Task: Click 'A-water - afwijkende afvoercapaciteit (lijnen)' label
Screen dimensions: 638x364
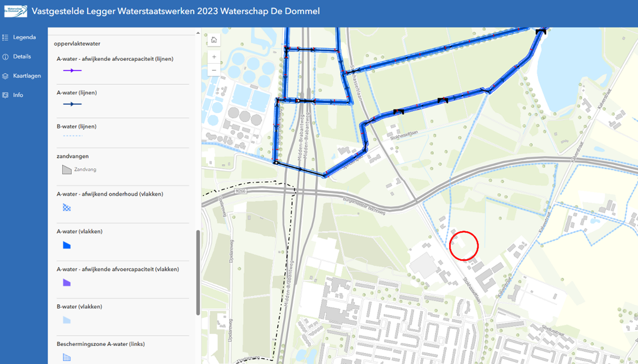Action: point(115,59)
